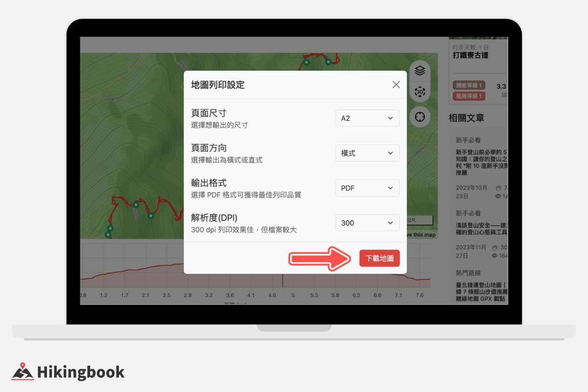Click the 下載地圖 button
The height and width of the screenshot is (392, 588).
pyautogui.click(x=380, y=258)
